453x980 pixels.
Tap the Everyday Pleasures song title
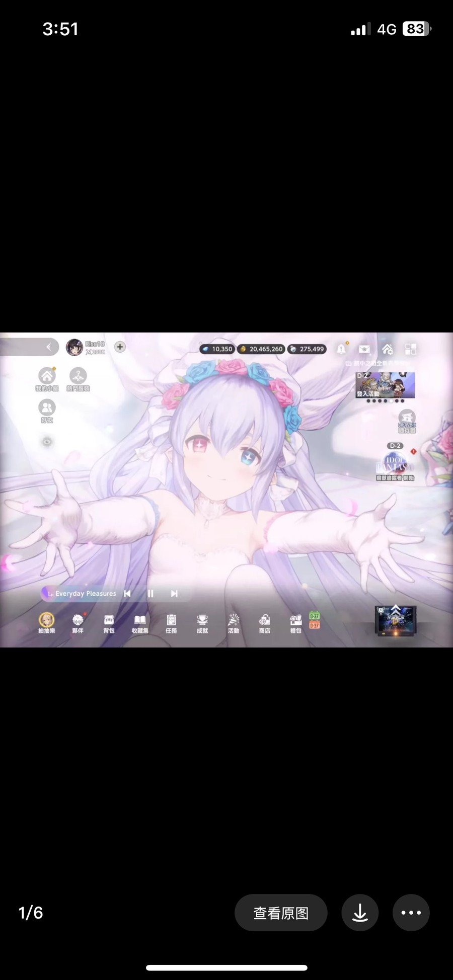(86, 594)
